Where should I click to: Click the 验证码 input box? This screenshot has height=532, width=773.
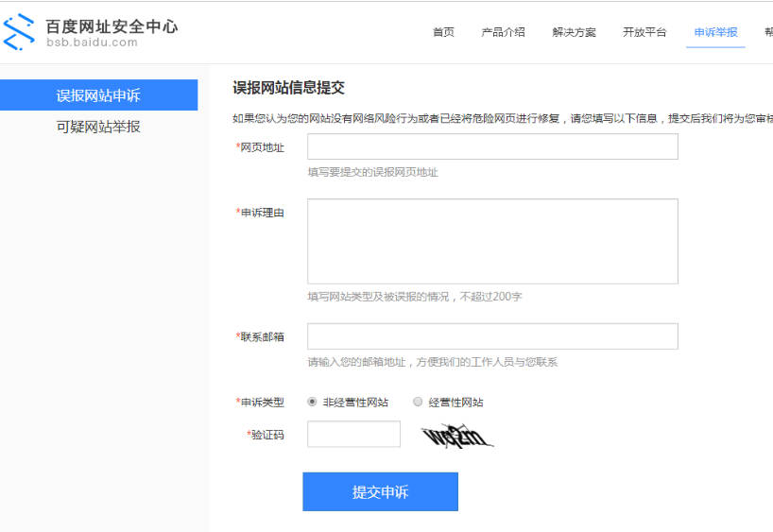354,435
